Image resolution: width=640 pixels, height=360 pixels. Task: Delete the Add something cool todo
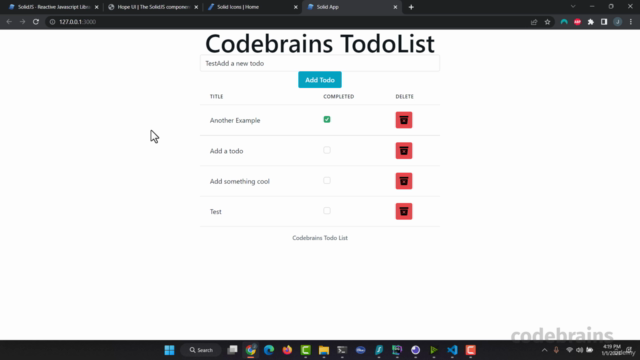click(x=404, y=181)
